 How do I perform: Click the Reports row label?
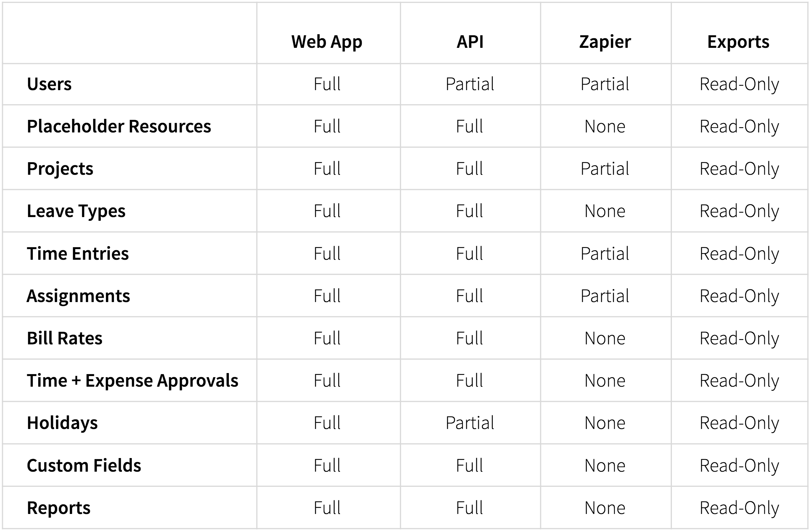tap(59, 508)
